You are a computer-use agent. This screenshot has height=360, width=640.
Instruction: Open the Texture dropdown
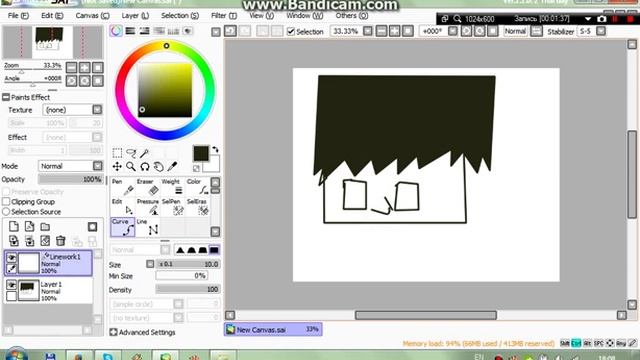(x=97, y=110)
